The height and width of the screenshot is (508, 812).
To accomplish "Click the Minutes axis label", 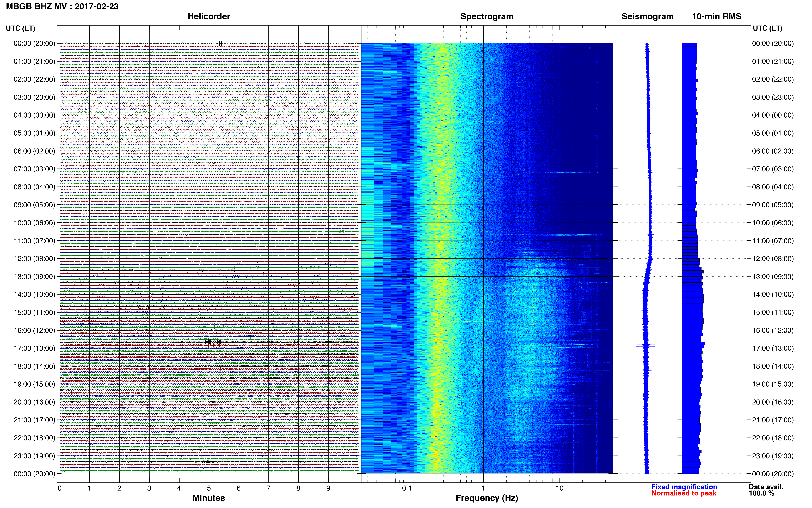I will pos(209,498).
